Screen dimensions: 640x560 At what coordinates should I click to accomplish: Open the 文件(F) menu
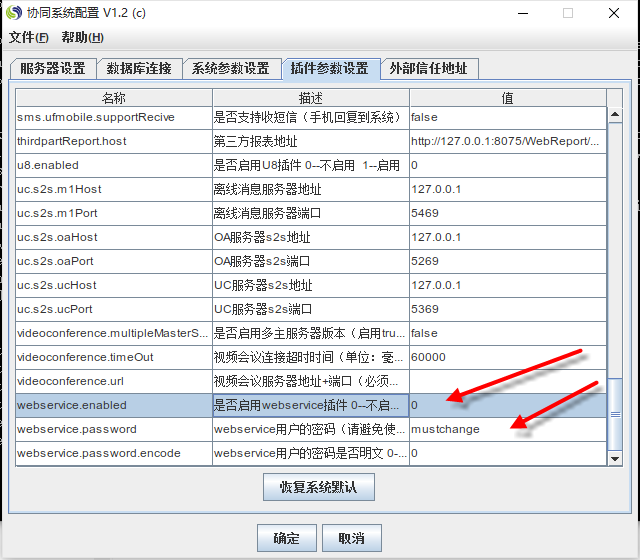pyautogui.click(x=29, y=38)
